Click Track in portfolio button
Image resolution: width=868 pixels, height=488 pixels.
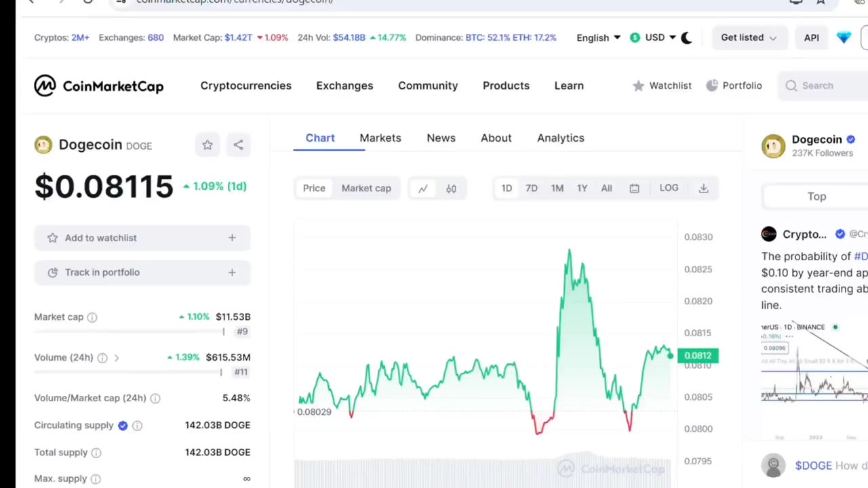142,272
